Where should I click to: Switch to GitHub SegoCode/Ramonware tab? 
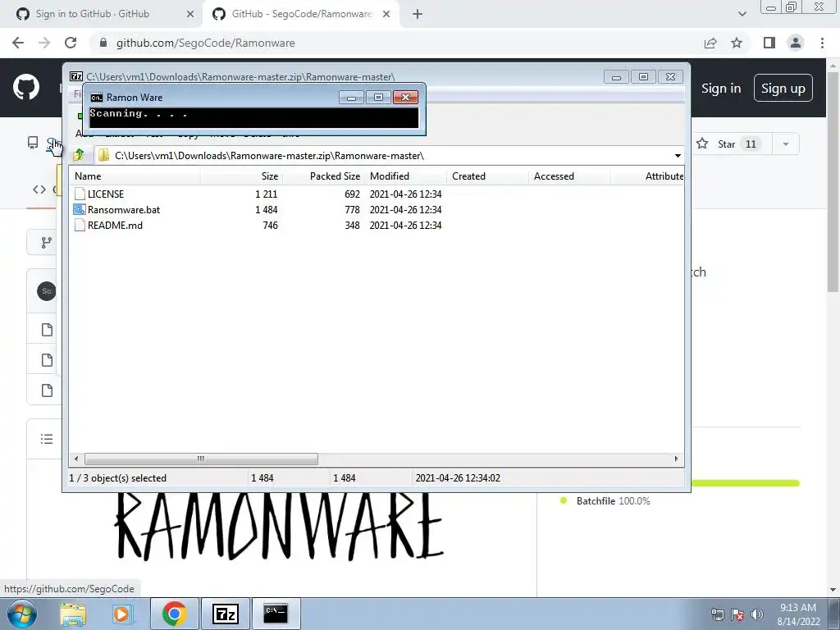(x=302, y=14)
